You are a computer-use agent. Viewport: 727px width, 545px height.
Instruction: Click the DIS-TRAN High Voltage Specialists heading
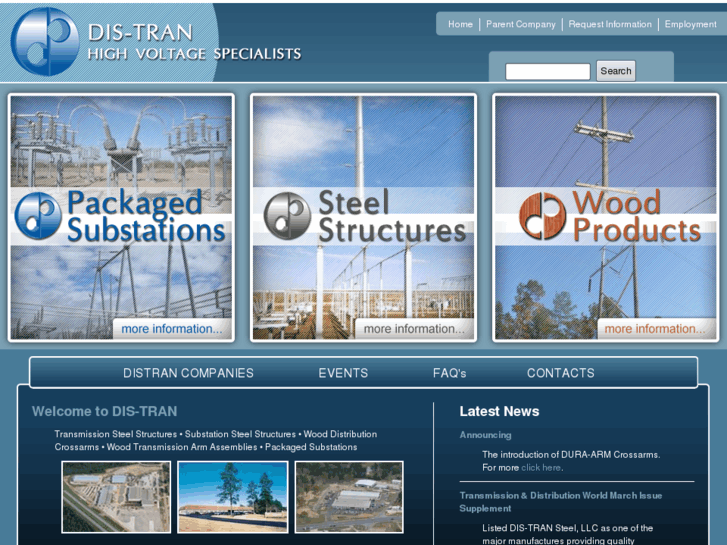tap(195, 43)
